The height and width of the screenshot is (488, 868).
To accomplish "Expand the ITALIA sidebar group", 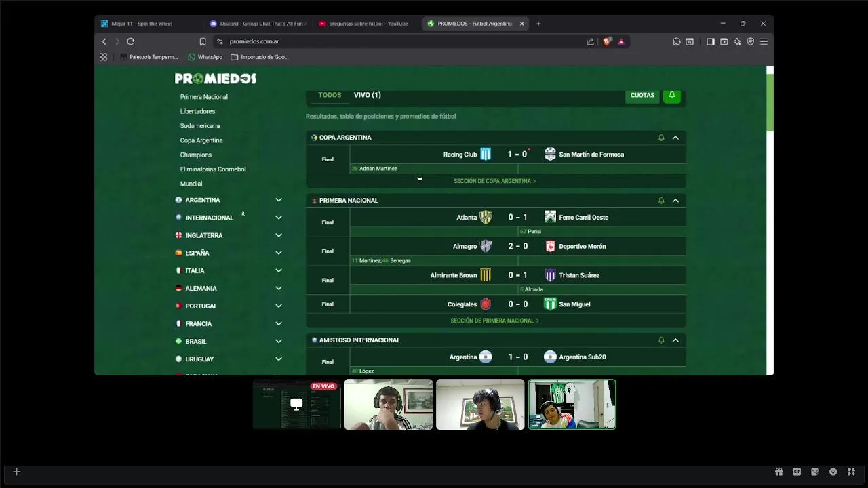I will pyautogui.click(x=279, y=270).
